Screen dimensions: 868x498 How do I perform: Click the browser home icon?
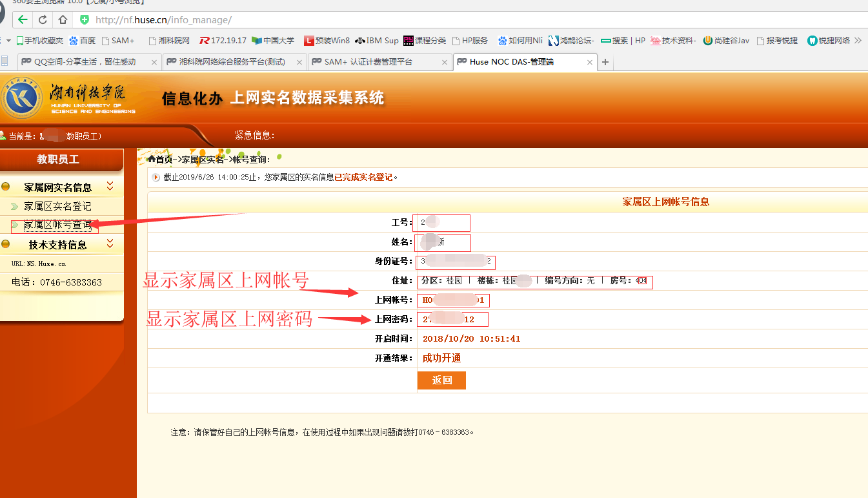(62, 19)
